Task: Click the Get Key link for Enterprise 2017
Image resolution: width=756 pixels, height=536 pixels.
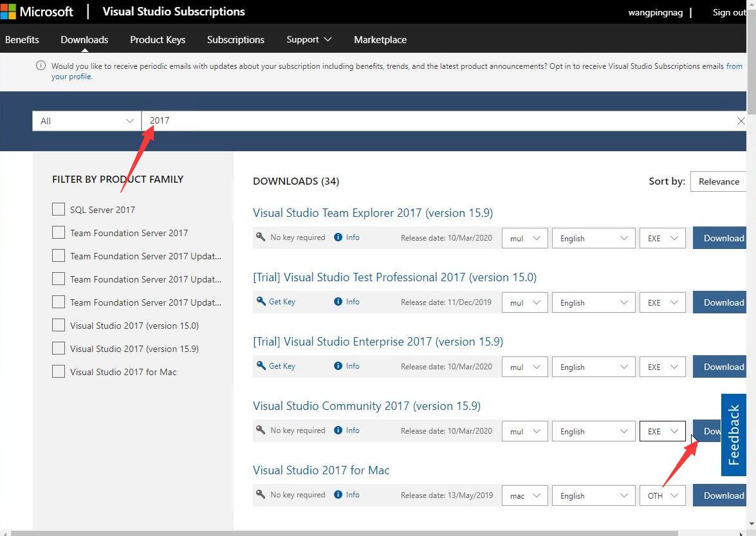Action: [282, 366]
